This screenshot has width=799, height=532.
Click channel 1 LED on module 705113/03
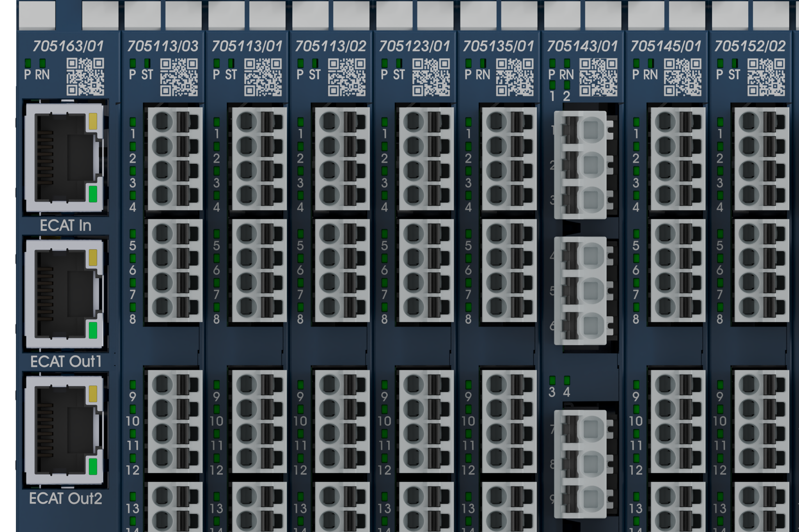(x=133, y=122)
